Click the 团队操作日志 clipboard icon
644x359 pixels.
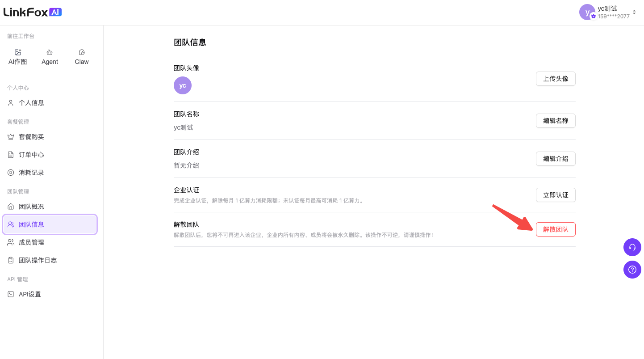click(x=11, y=260)
